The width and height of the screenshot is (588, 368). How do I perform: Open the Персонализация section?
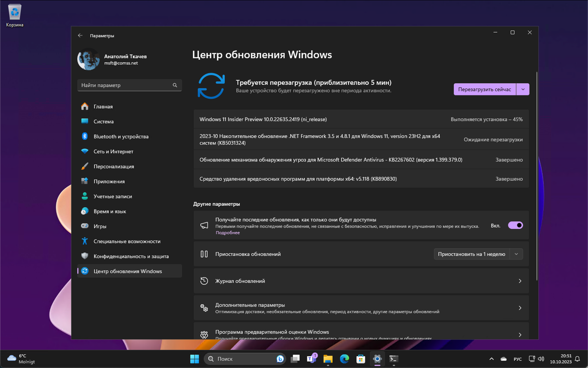[x=129, y=166]
